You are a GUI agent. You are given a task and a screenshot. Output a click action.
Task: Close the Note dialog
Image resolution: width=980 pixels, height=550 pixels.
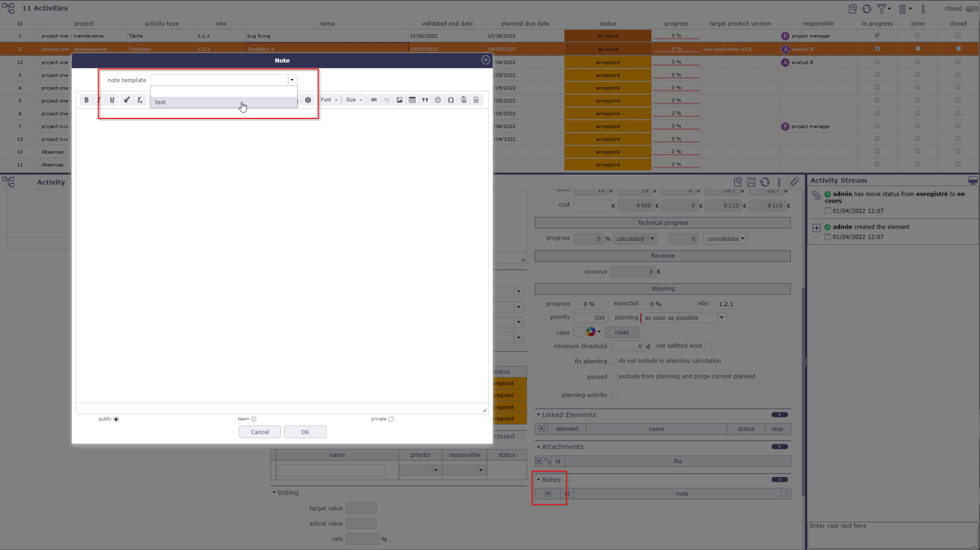485,60
